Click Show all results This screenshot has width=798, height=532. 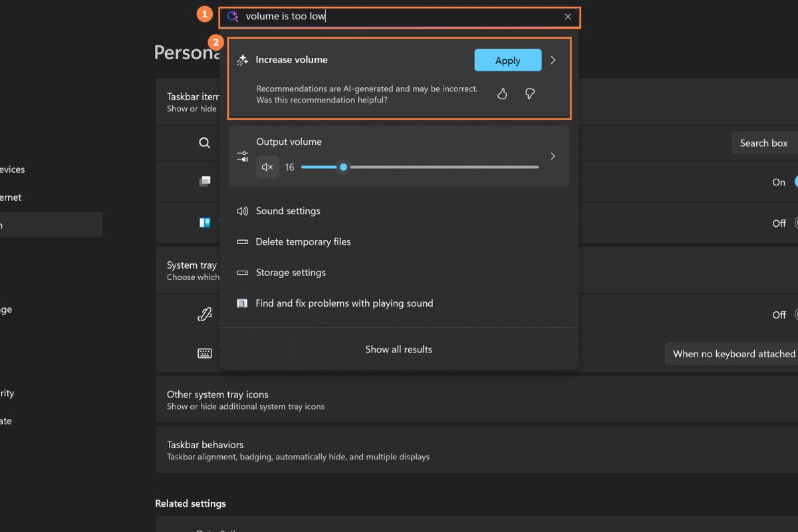[x=399, y=349]
